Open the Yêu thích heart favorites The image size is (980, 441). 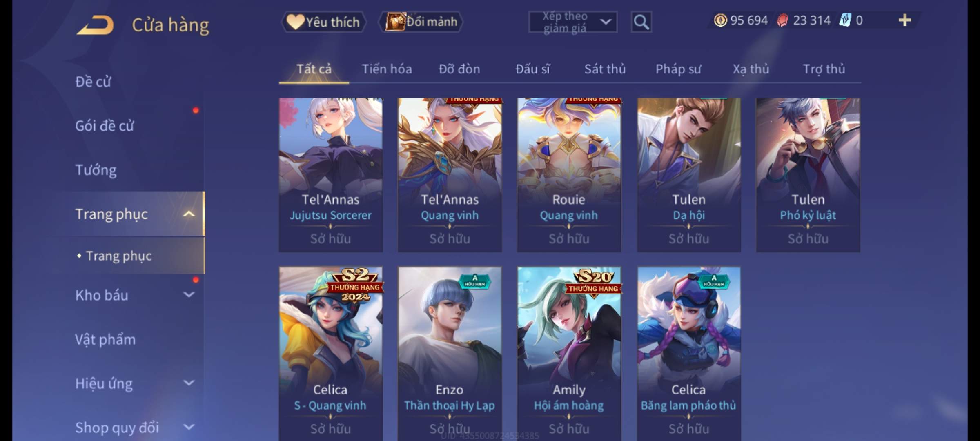tap(323, 22)
